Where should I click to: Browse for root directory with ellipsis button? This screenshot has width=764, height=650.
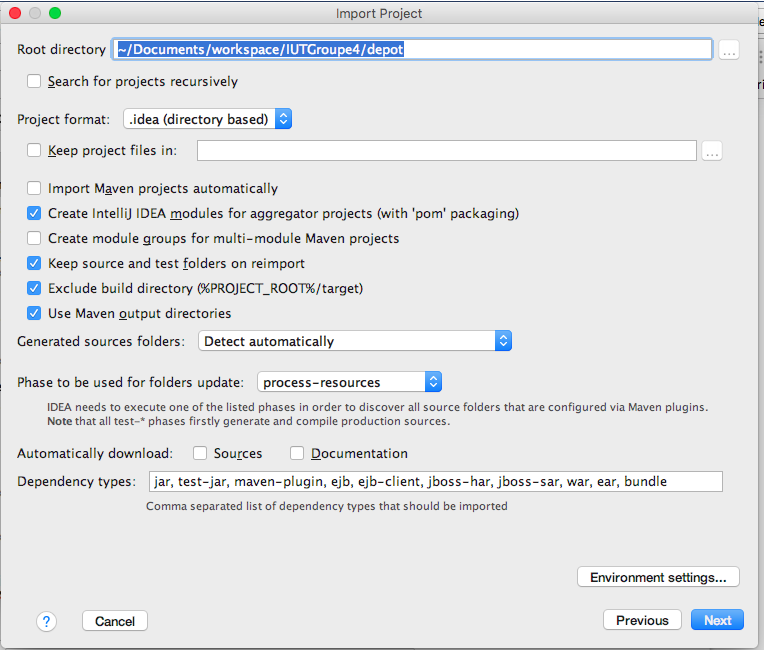click(x=728, y=50)
